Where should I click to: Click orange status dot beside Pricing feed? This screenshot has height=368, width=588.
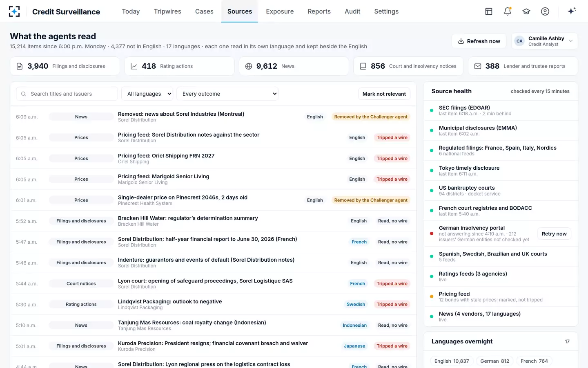tap(432, 296)
